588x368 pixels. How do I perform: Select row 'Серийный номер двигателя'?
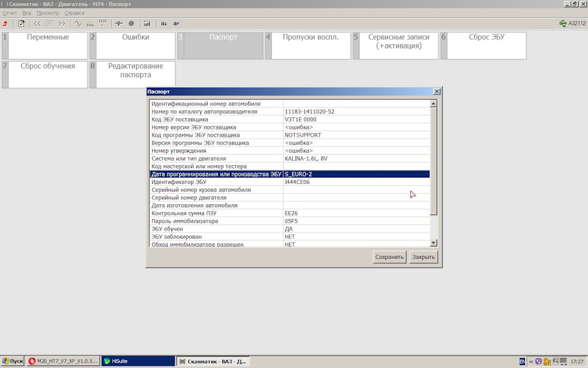(x=290, y=197)
